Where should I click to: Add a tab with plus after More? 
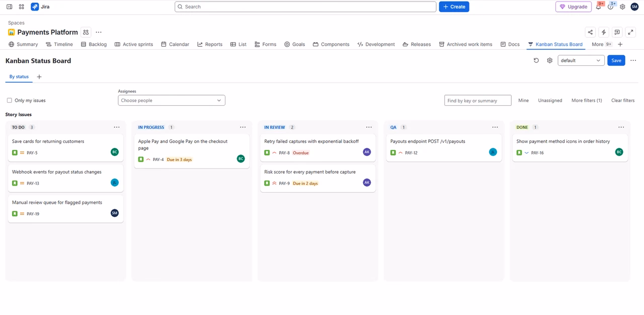coord(620,44)
